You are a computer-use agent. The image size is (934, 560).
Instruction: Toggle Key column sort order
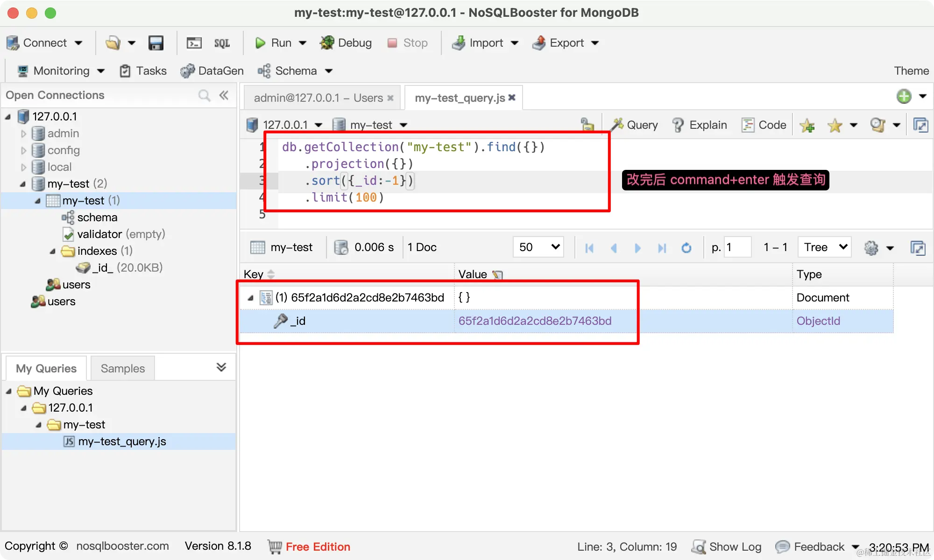271,274
